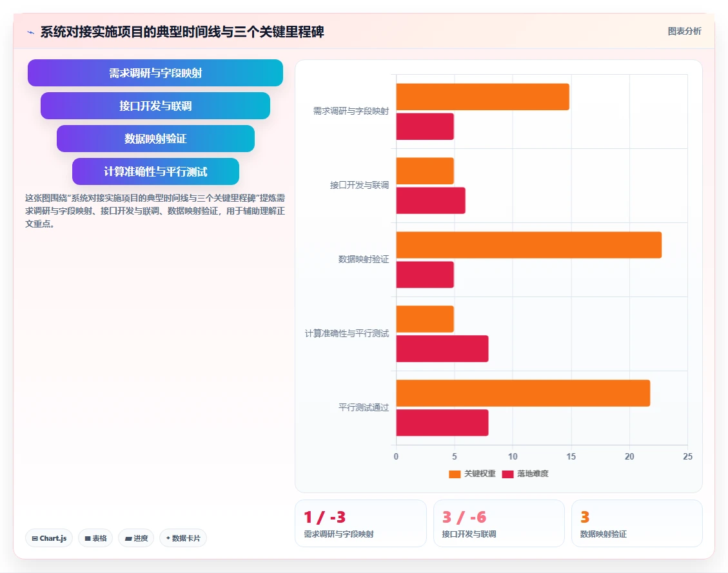Click the orange bar for 计算准确性与平行测试
This screenshot has width=728, height=573.
(425, 319)
